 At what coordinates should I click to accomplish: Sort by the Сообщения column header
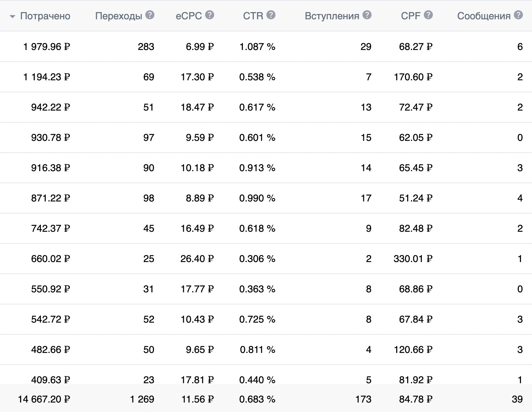(484, 16)
